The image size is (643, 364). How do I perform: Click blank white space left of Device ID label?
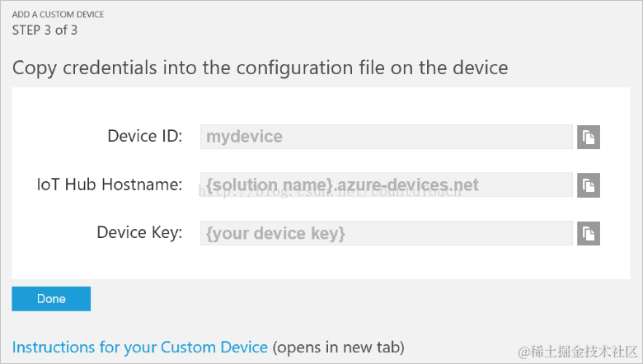(x=58, y=136)
